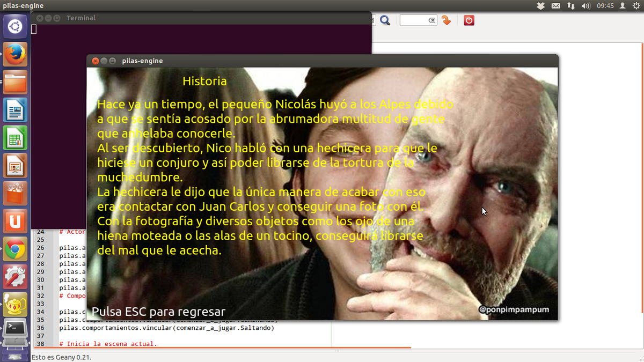Open the Files folder icon in the launcher

point(15,82)
